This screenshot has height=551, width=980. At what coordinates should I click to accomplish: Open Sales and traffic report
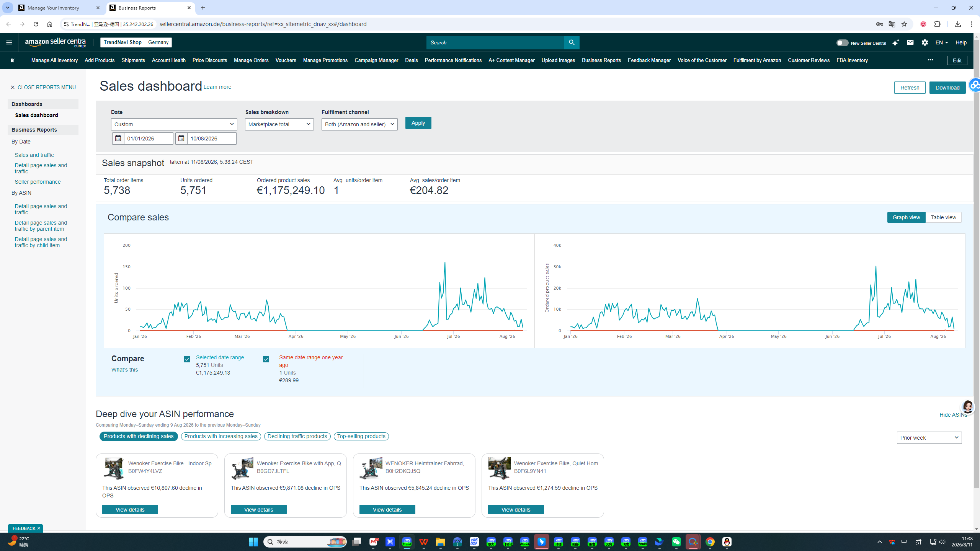34,155
